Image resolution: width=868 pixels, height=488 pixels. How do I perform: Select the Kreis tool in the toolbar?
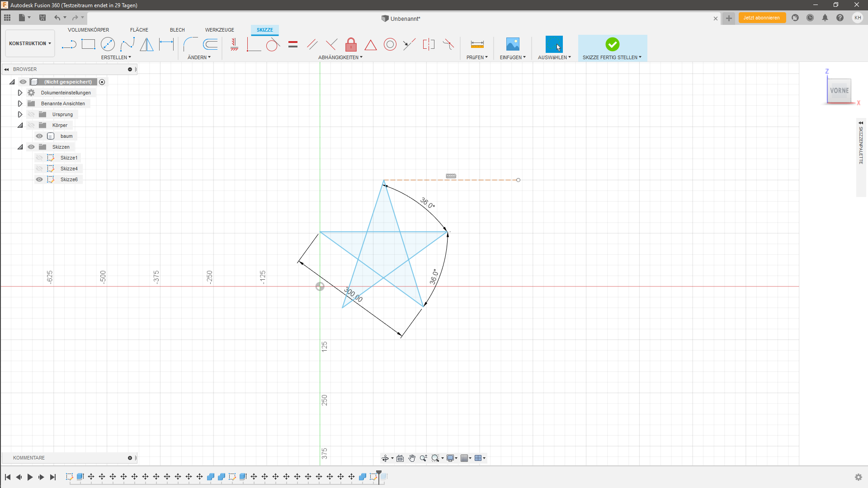pyautogui.click(x=108, y=44)
